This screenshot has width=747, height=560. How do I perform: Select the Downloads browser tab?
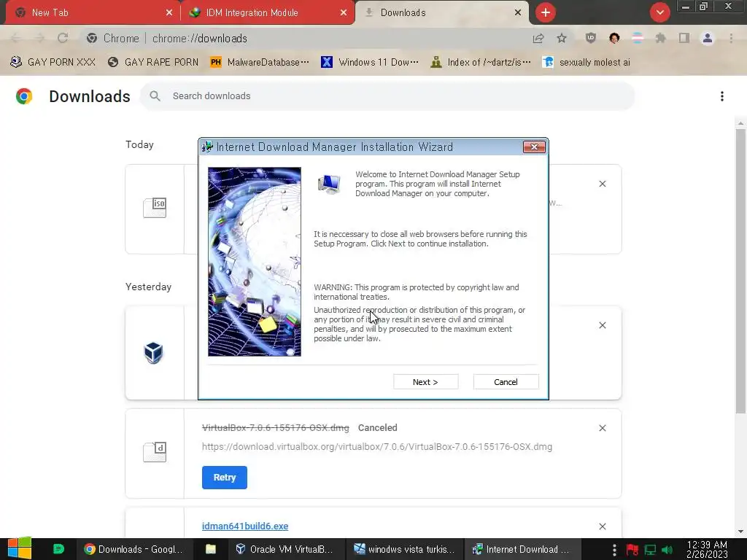click(x=441, y=13)
